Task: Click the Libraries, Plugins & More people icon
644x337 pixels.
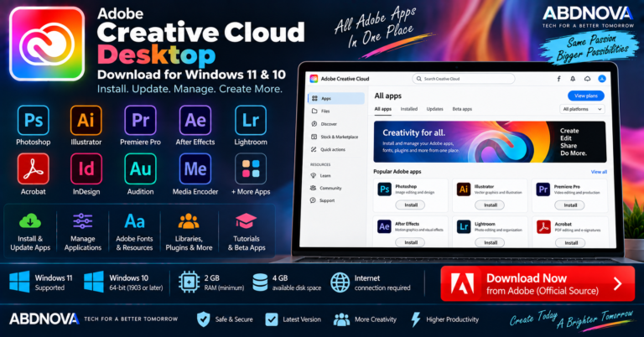Action: pyautogui.click(x=189, y=220)
